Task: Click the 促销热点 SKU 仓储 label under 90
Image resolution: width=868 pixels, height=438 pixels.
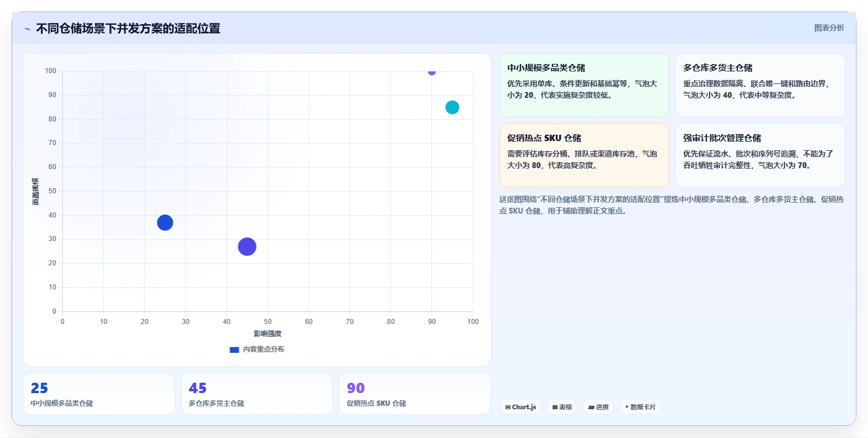Action: coord(377,403)
